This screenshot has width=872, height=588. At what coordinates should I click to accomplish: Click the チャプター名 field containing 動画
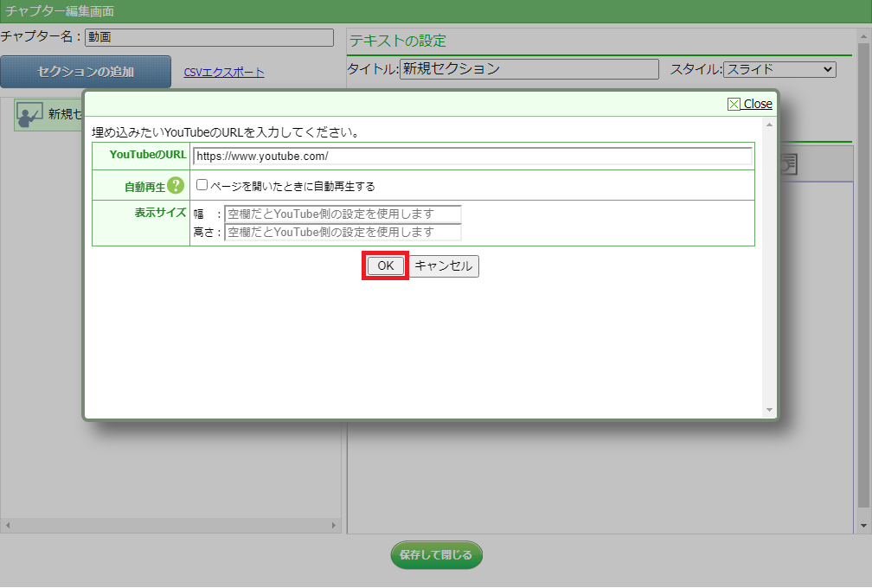click(x=209, y=37)
